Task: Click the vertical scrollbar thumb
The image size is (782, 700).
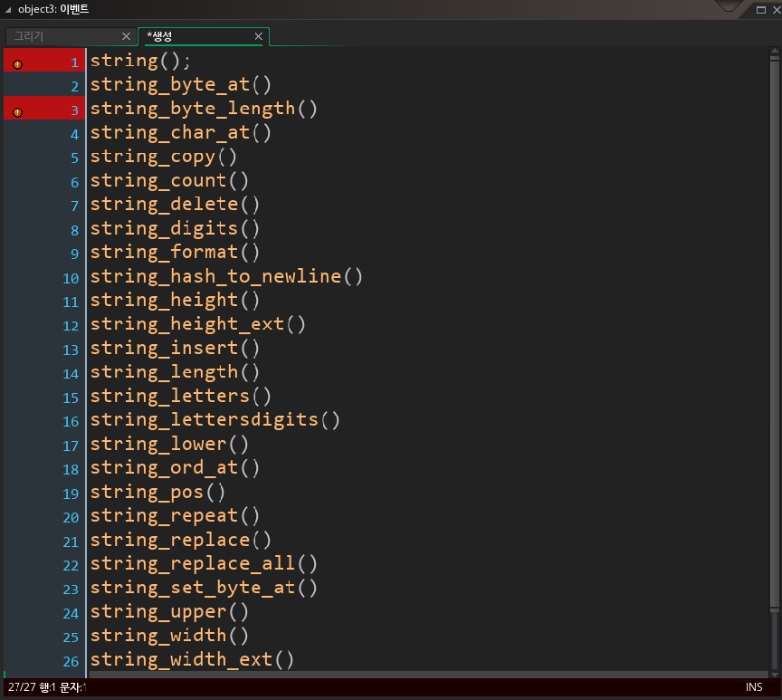Action: [774, 334]
